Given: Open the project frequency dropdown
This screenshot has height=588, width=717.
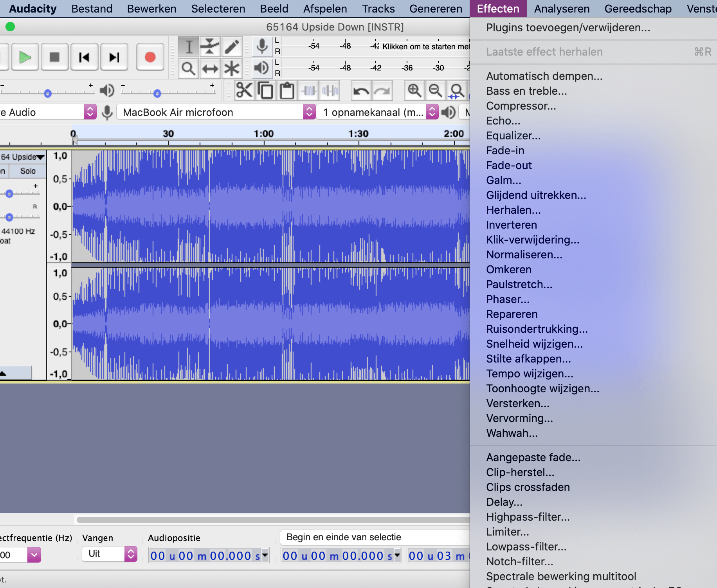Looking at the screenshot, I should [34, 555].
